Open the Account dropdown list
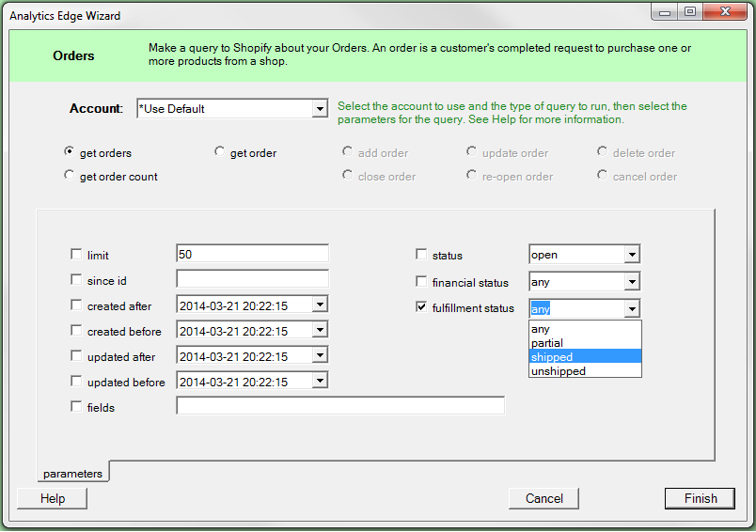 (319, 109)
